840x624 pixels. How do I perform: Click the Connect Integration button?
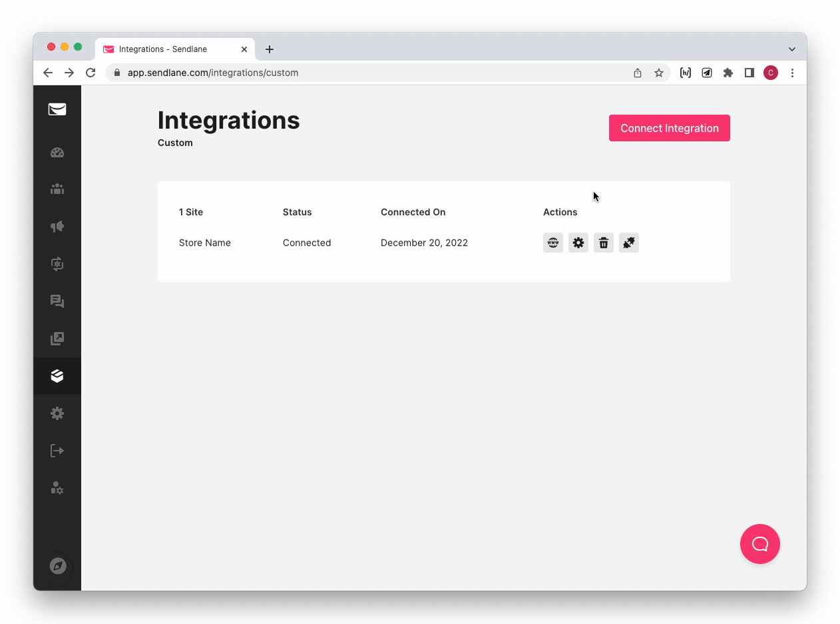pos(669,128)
